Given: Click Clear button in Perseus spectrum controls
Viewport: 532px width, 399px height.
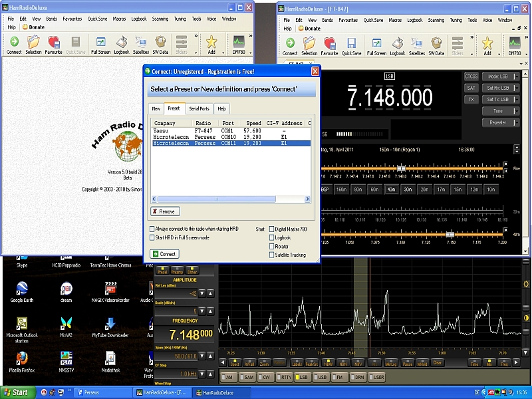Looking at the screenshot, I should (438, 362).
